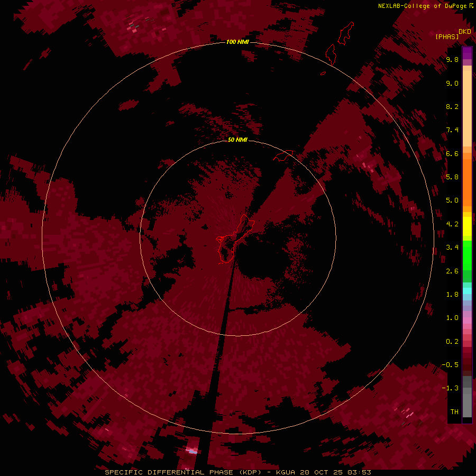Click the 5.0 scale label
This screenshot has height=476, width=476.
pos(452,200)
